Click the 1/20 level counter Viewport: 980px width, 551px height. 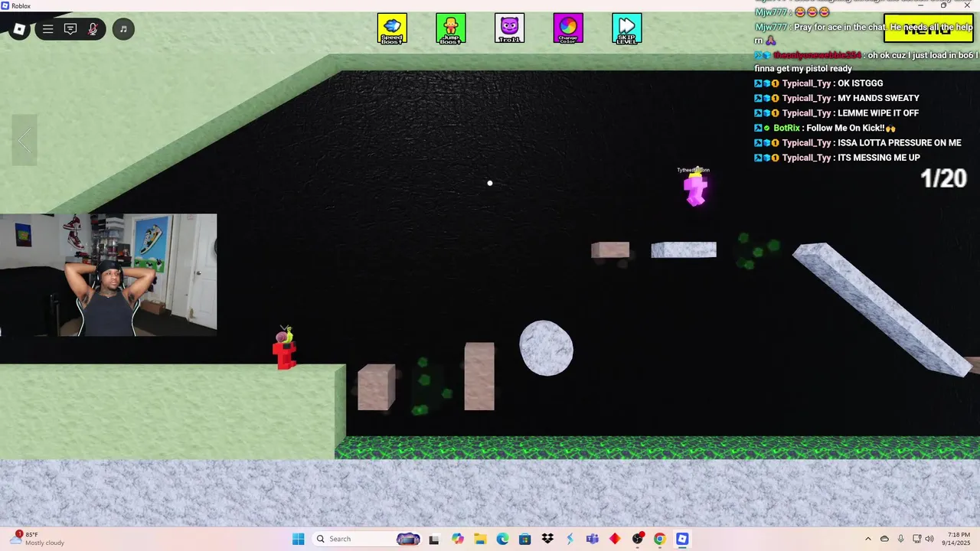tap(943, 178)
